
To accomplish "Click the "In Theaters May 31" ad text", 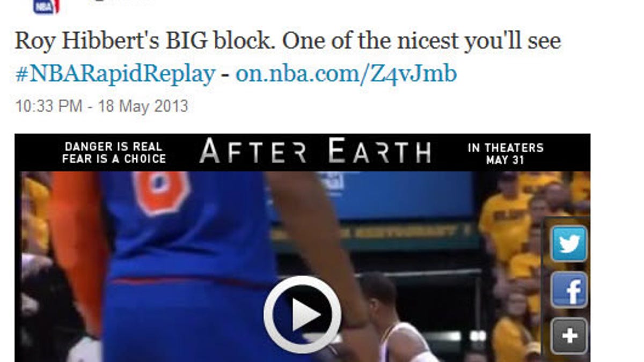I will 505,153.
